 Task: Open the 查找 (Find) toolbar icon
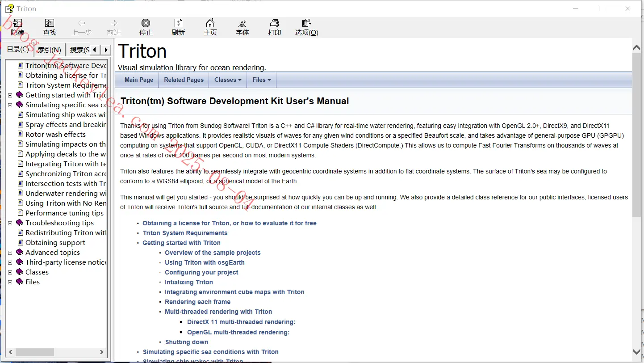click(x=50, y=27)
